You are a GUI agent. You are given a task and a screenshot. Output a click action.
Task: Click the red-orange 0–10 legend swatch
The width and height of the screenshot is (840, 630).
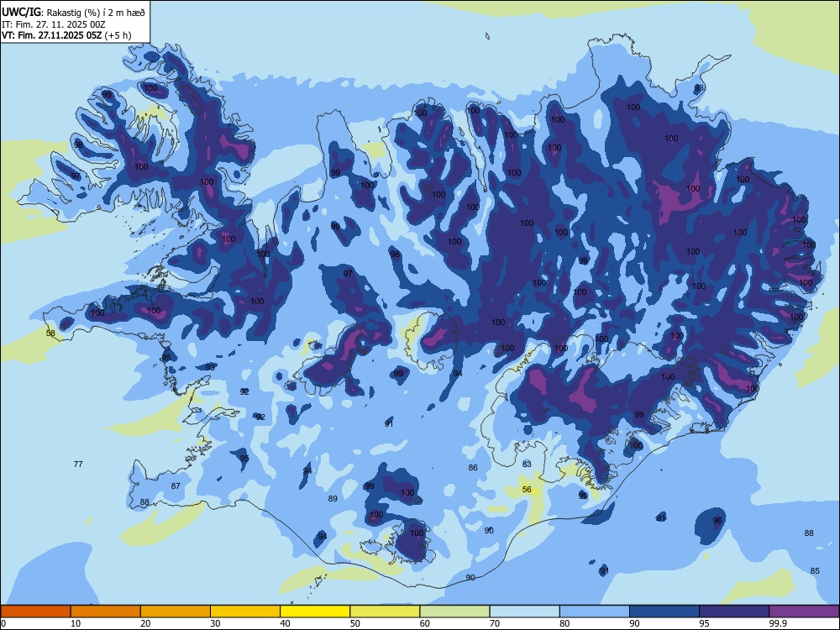[35, 612]
